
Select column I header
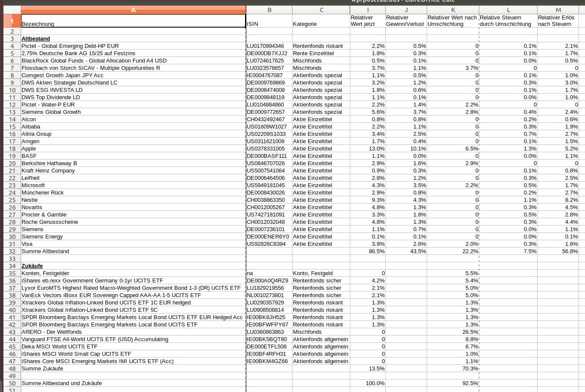pos(368,10)
